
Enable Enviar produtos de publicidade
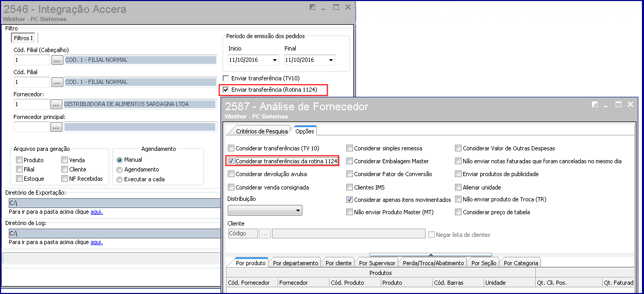pos(459,174)
